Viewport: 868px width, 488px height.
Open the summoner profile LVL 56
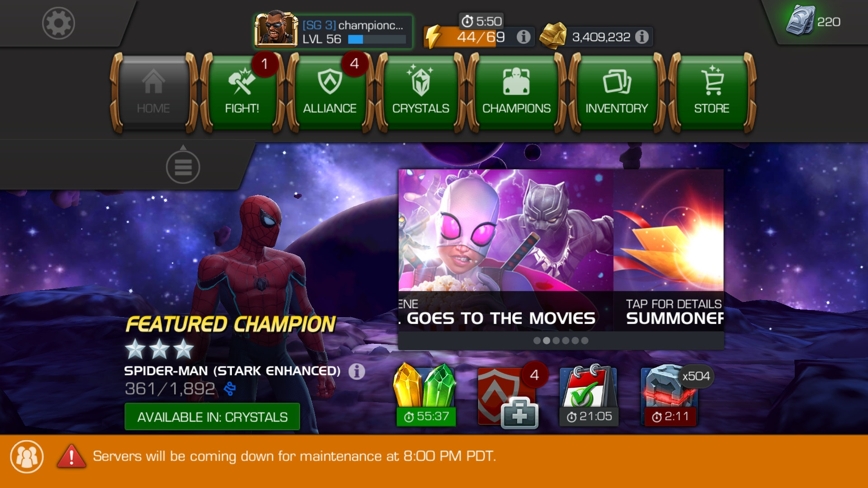334,31
